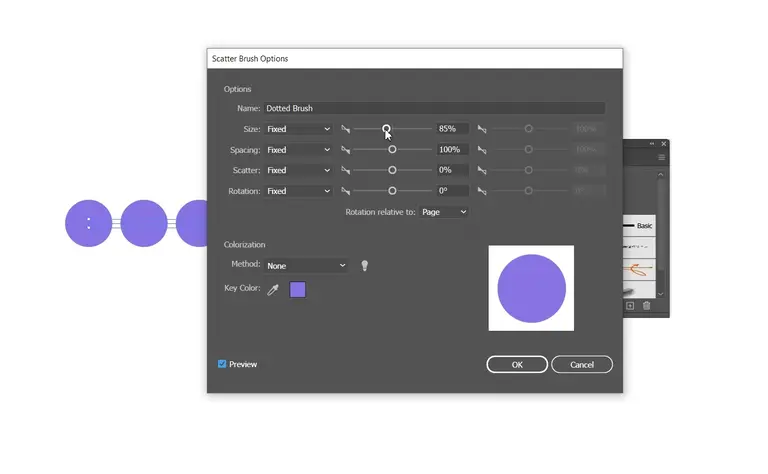Screen dimensions: 768x474
Task: Open the Size Fixed dropdown
Action: pos(298,129)
